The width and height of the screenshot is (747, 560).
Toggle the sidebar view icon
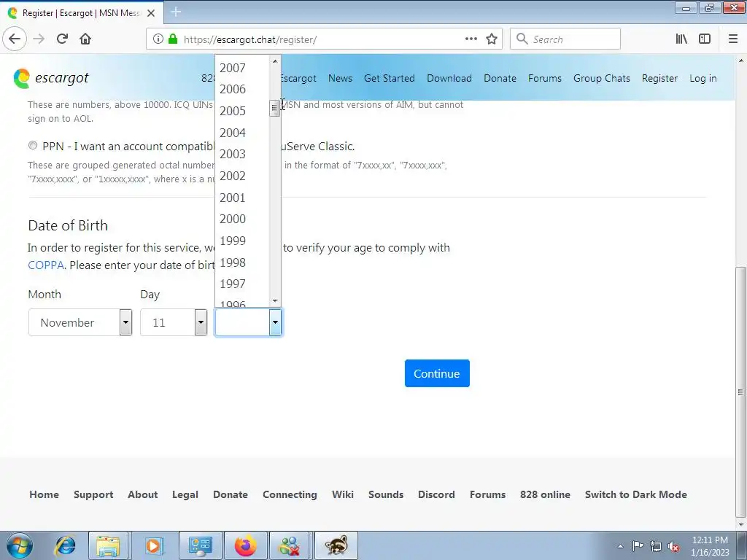click(705, 39)
